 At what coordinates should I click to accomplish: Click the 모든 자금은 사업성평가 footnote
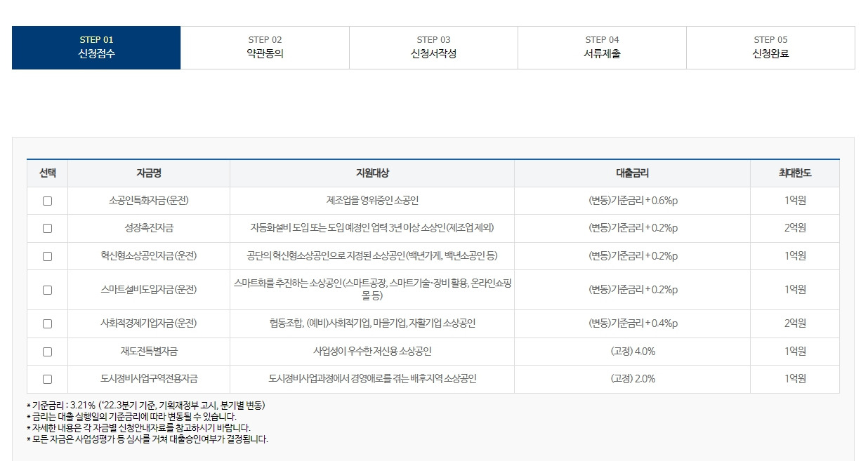click(x=147, y=439)
